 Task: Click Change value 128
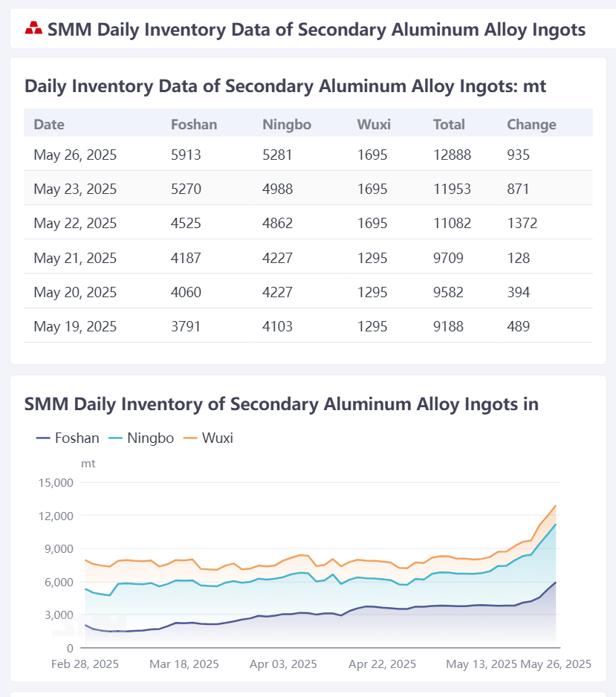coord(518,258)
